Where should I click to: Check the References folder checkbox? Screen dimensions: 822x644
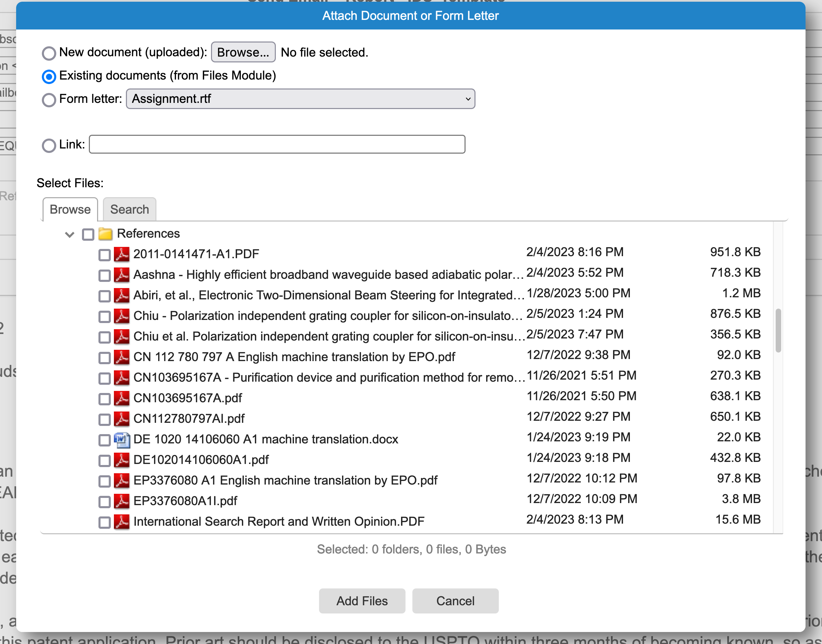(x=87, y=234)
